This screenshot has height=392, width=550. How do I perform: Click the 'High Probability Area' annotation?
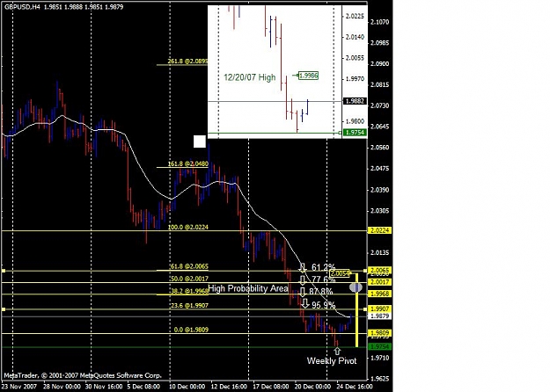(x=248, y=288)
